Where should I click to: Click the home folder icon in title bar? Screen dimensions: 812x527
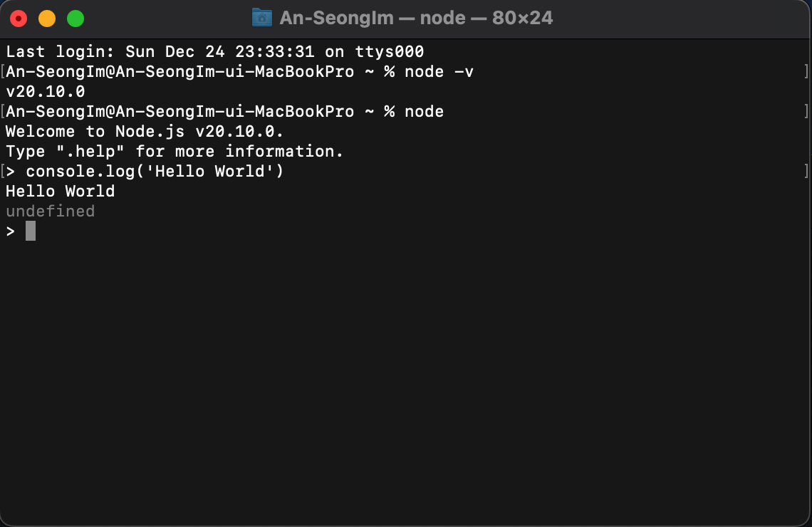click(x=262, y=18)
